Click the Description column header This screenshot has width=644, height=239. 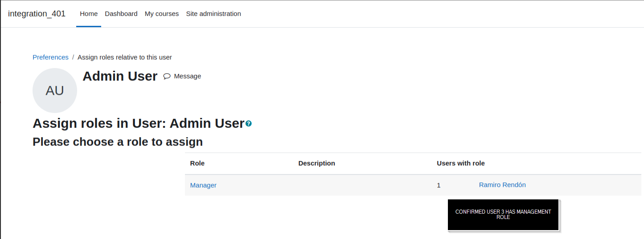click(316, 163)
